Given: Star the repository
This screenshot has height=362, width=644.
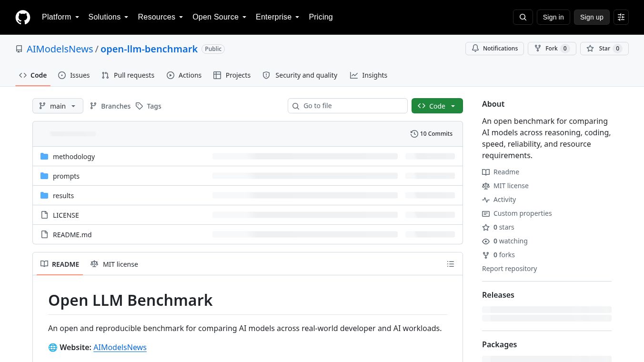Looking at the screenshot, I should click(x=604, y=49).
